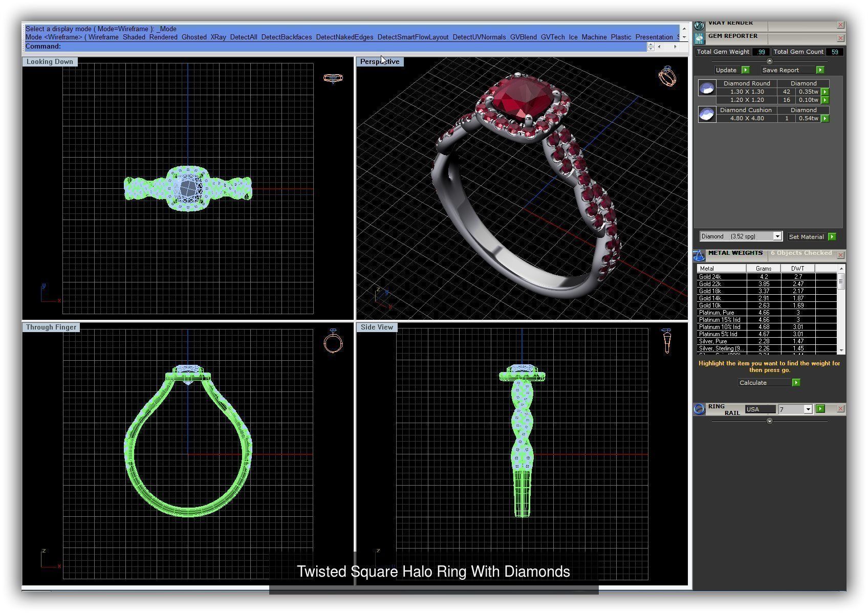
Task: Close the Gem Reporter panel
Action: (840, 38)
